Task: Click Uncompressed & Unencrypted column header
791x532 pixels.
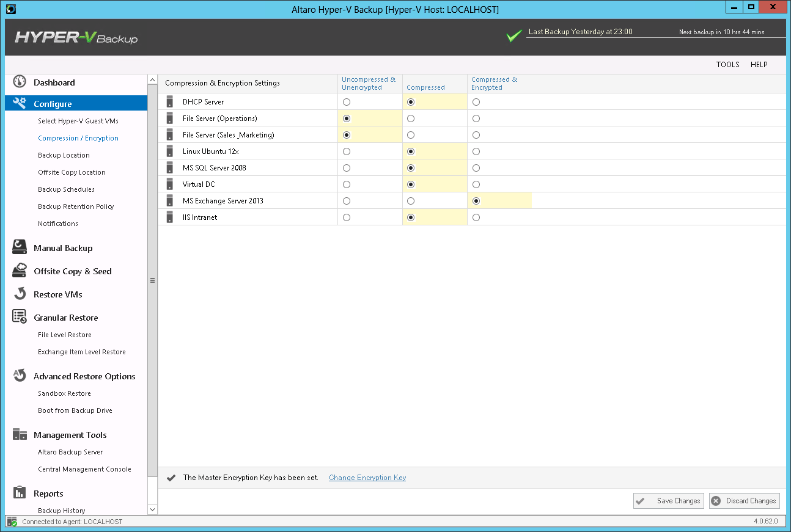Action: pyautogui.click(x=369, y=84)
